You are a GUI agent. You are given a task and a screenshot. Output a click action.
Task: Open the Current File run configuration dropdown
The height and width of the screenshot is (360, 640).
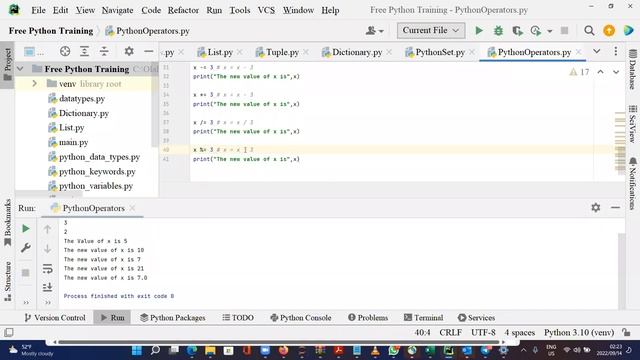[x=431, y=31]
